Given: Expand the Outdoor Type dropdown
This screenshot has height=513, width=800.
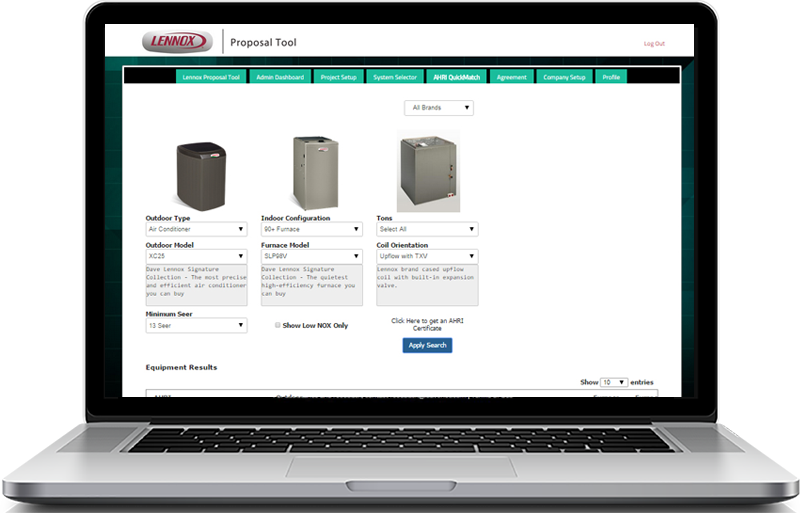Looking at the screenshot, I should tap(196, 229).
